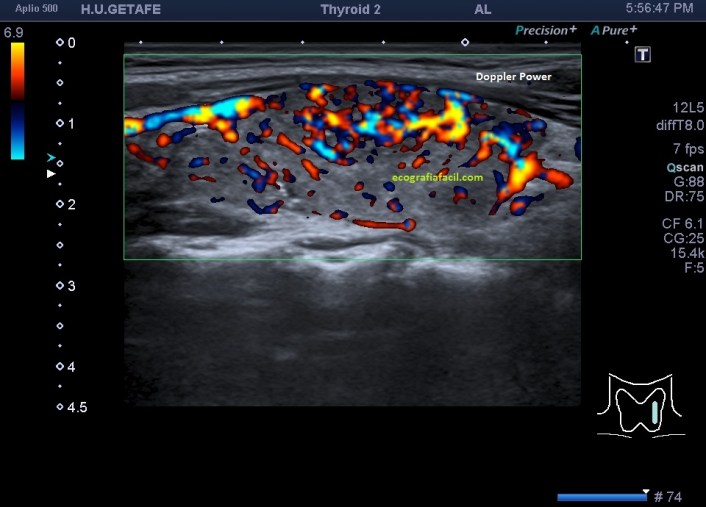Click the probe position indicator in body marker
The image size is (706, 507).
tap(655, 410)
